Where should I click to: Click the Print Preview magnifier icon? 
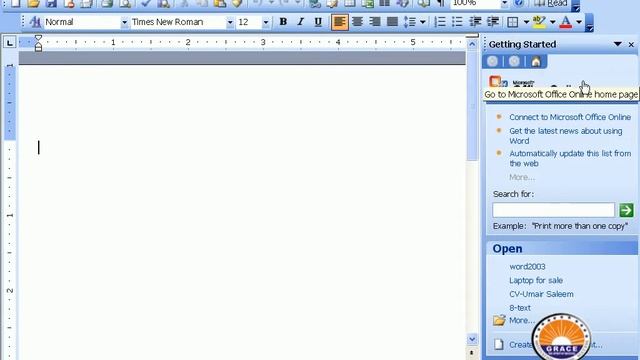click(x=125, y=4)
